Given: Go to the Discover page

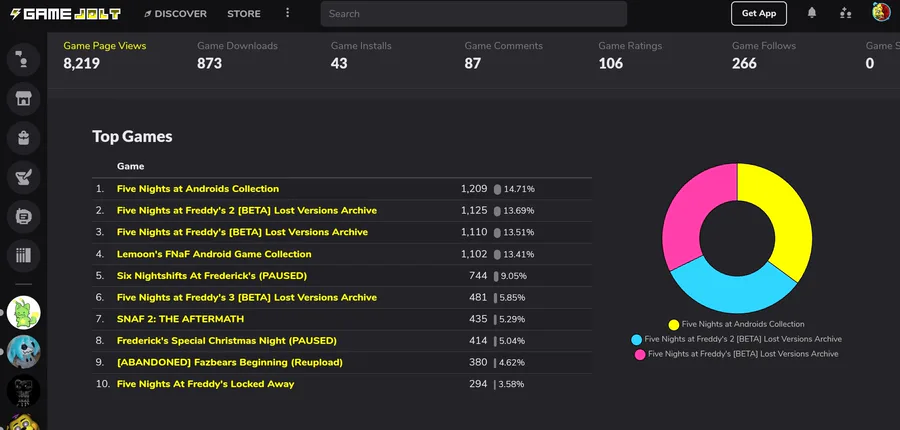Looking at the screenshot, I should [176, 14].
